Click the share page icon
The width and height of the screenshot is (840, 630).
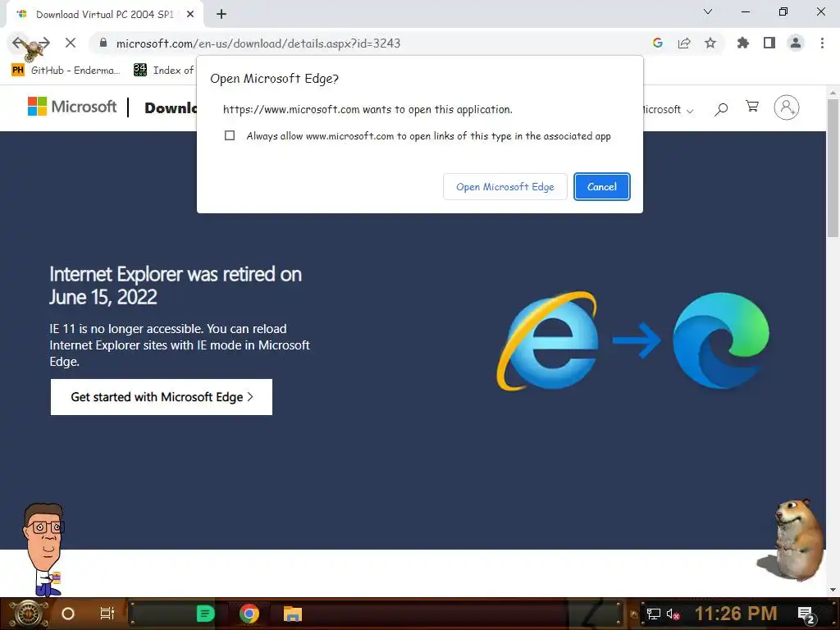684,43
